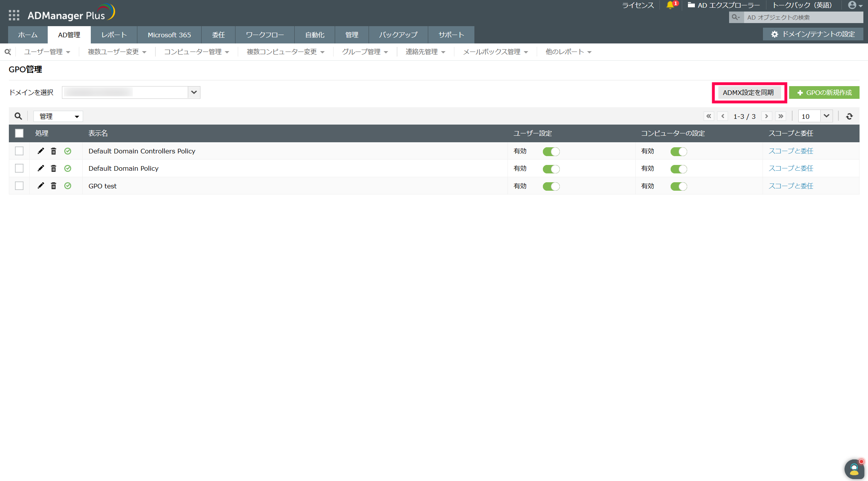Toggle user settings for Default Domain Policy
This screenshot has height=481, width=868.
(x=551, y=169)
